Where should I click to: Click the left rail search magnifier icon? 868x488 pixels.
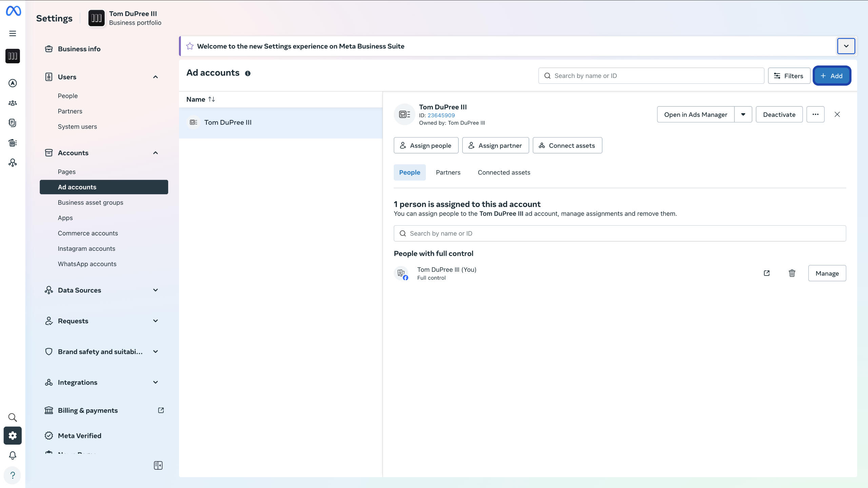[13, 417]
